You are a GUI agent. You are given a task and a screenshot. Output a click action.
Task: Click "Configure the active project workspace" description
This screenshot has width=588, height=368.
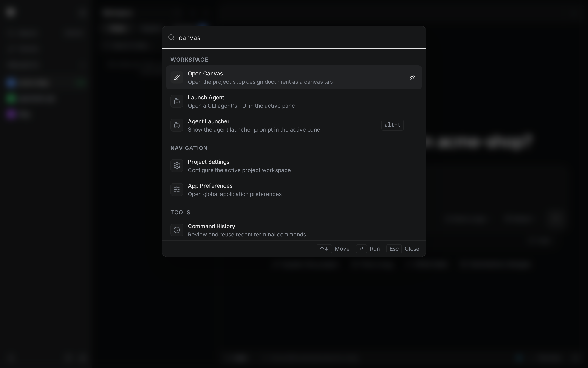coord(239,170)
